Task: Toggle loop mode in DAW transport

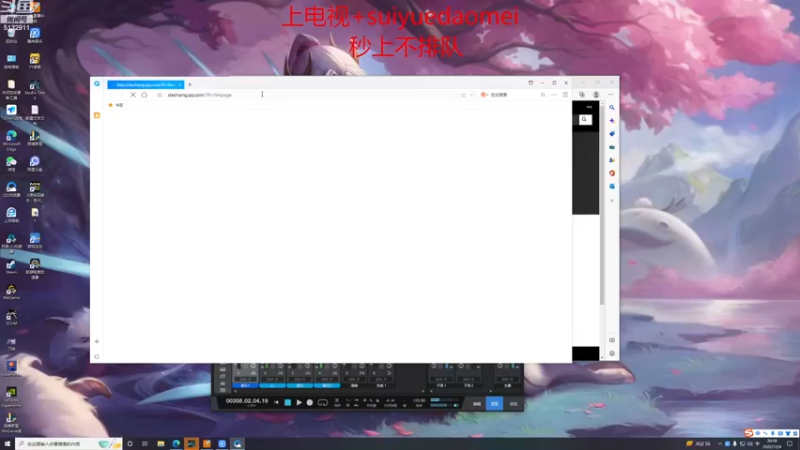Action: pos(322,403)
